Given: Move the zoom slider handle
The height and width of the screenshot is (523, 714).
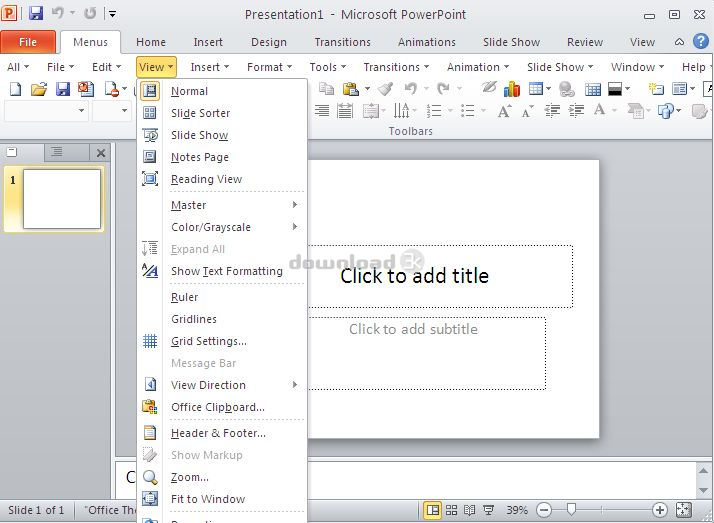Looking at the screenshot, I should tap(571, 509).
